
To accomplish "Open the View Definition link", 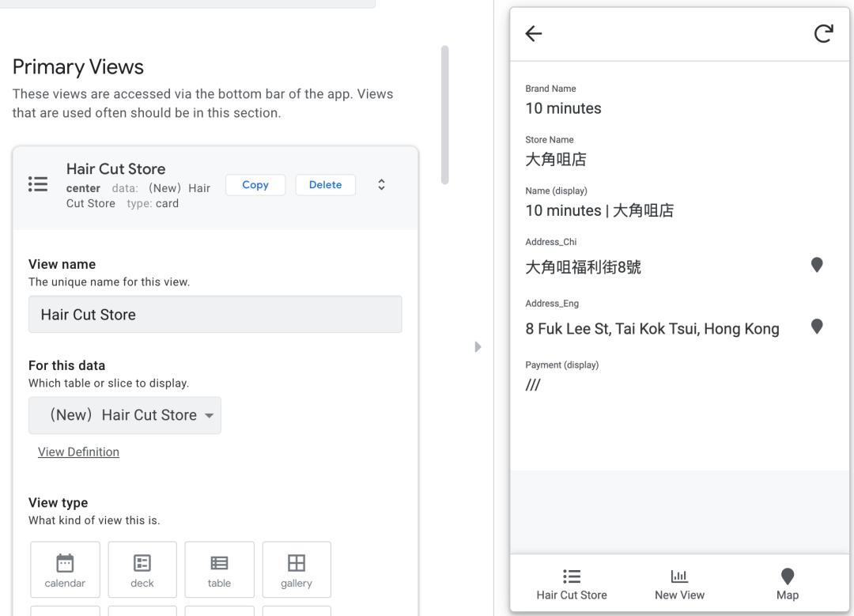I will pos(78,452).
